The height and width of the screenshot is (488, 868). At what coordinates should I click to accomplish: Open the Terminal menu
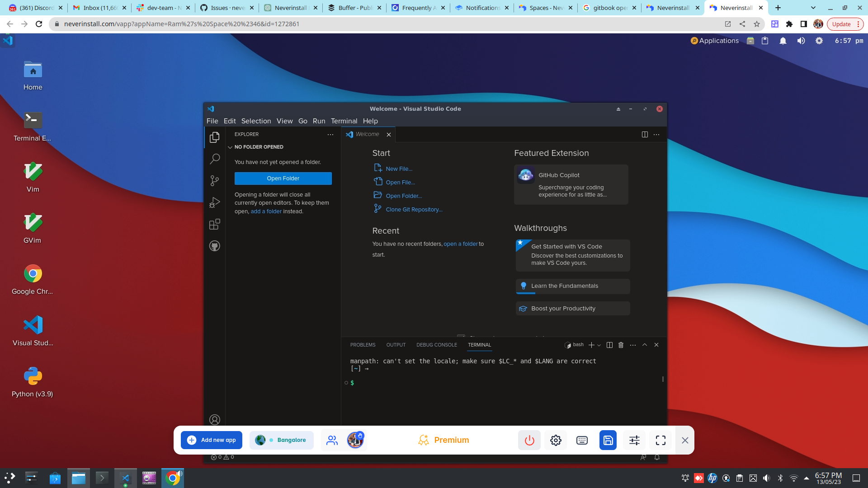tap(344, 121)
